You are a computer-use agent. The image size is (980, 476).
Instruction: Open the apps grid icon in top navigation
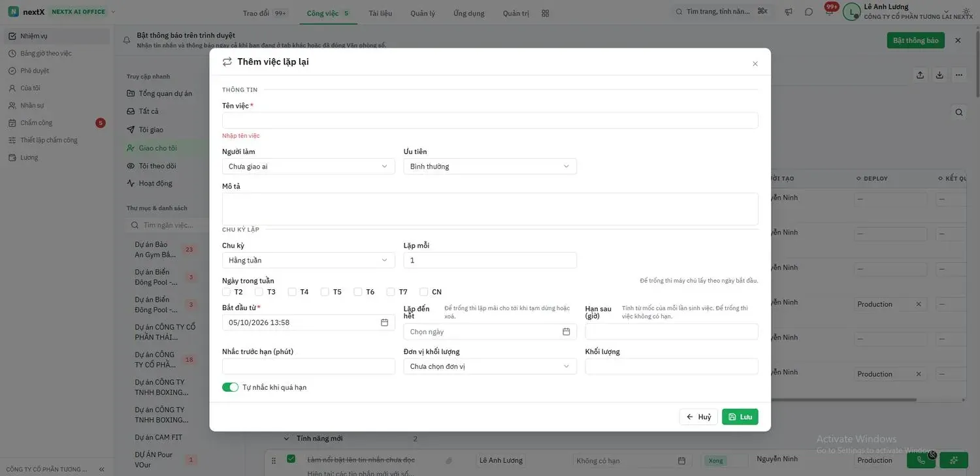pyautogui.click(x=546, y=13)
